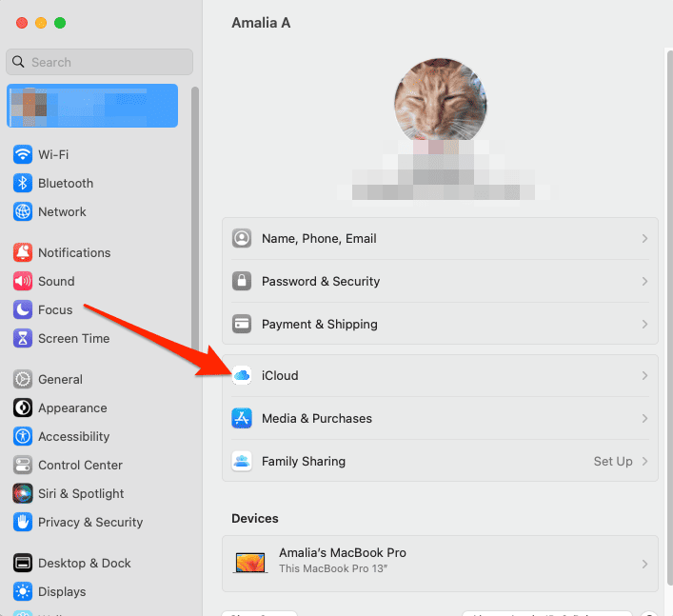Select Appearance in the sidebar
The width and height of the screenshot is (673, 616).
coord(71,407)
